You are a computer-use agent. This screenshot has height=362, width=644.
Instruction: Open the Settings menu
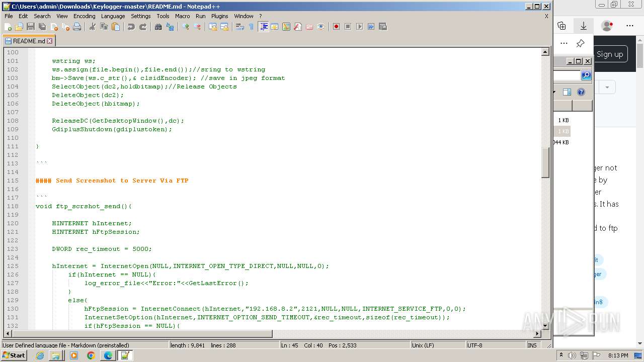click(141, 16)
